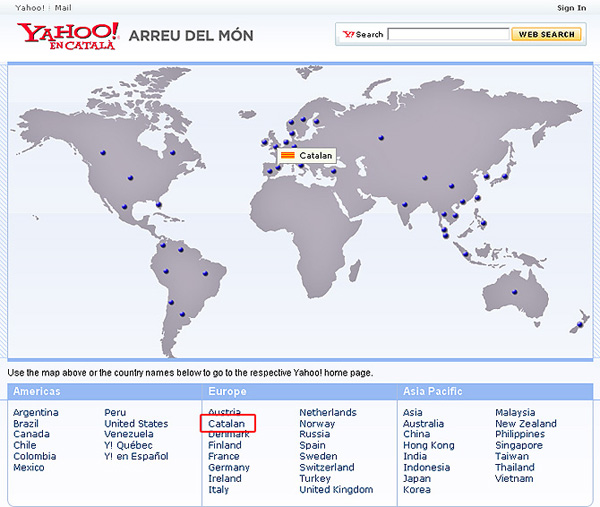Open the Venezuela country link
The image size is (600, 507).
click(129, 434)
